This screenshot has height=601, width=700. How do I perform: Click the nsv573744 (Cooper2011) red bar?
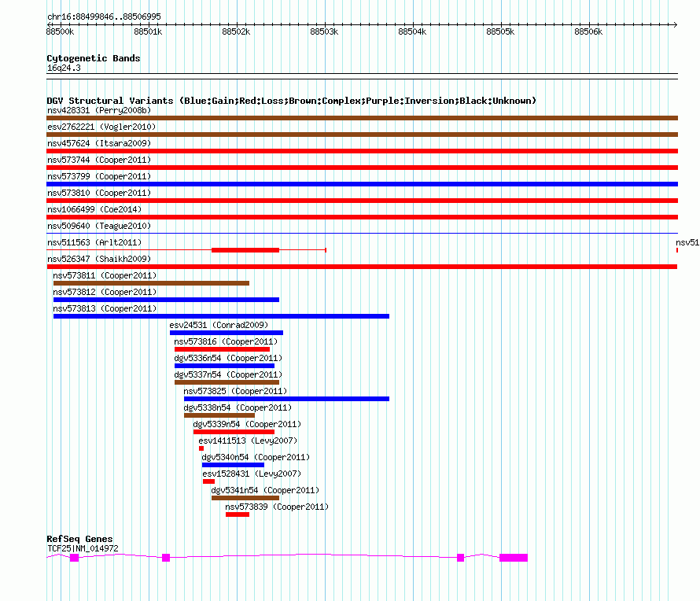362,168
